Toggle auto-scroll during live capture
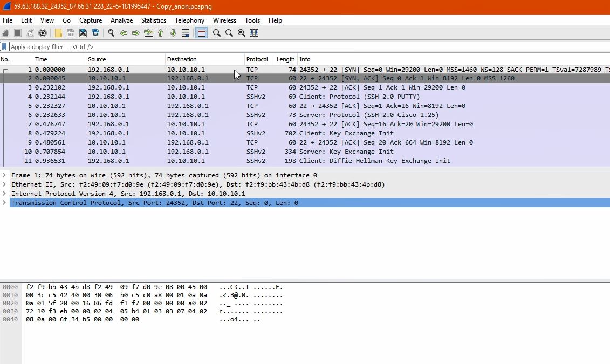 [186, 33]
